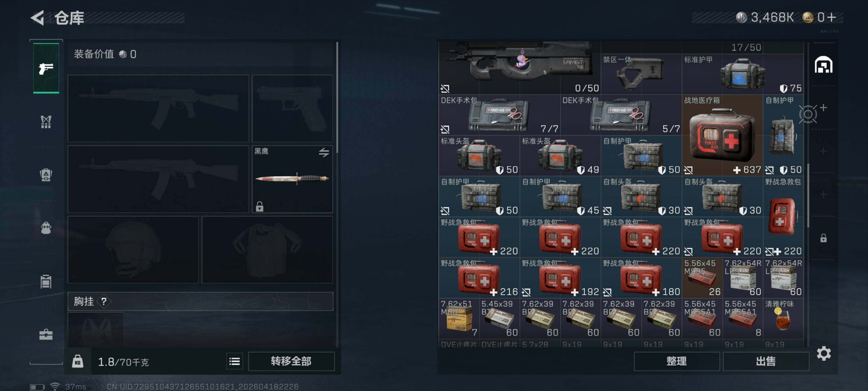Open the settings gear near 出售
Screen dimensions: 868x391
(824, 353)
